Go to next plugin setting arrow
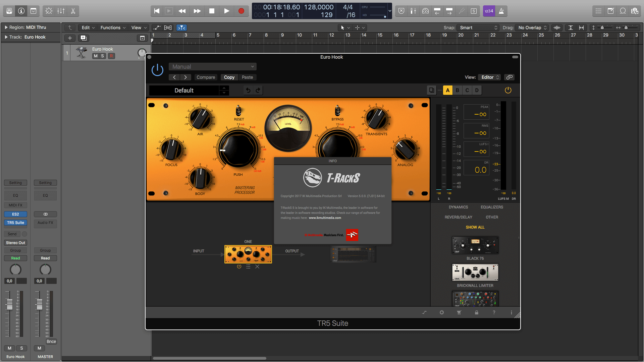644x362 pixels. click(x=185, y=77)
